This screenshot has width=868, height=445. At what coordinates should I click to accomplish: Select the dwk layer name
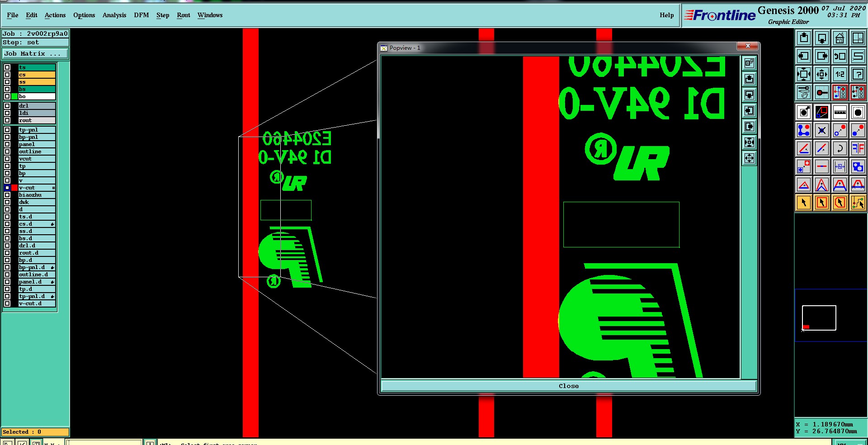(x=37, y=202)
